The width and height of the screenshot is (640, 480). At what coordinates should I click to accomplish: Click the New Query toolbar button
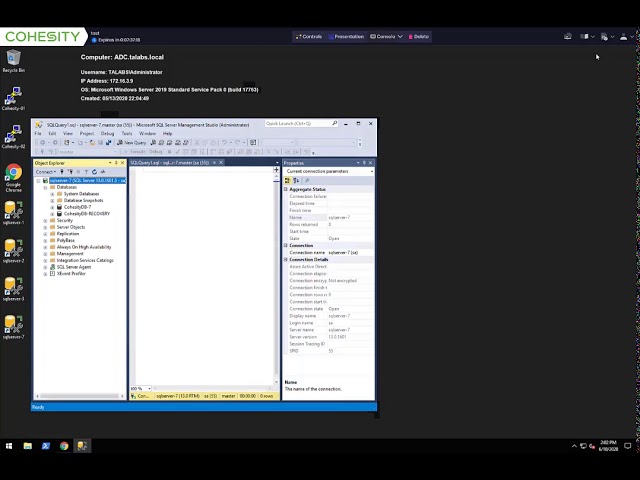click(x=131, y=142)
